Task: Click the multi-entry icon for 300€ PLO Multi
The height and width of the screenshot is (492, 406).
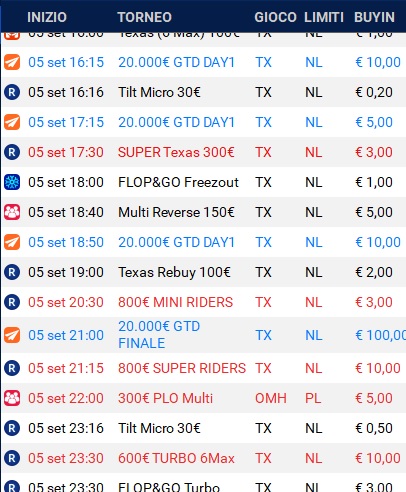Action: click(x=12, y=398)
